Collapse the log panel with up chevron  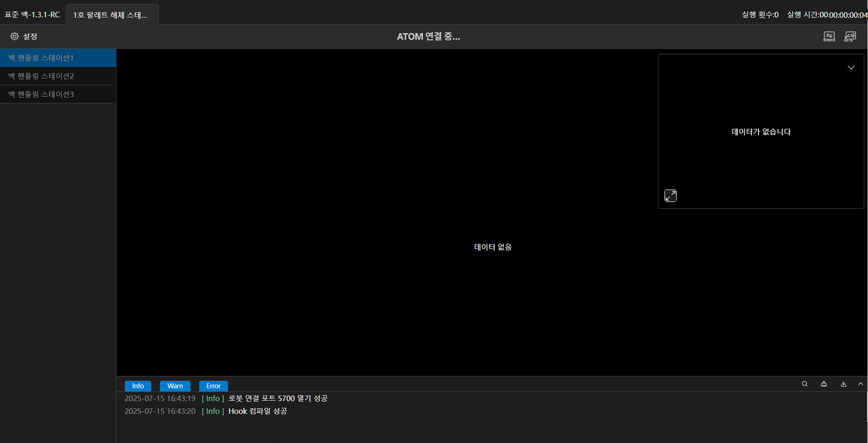point(860,384)
